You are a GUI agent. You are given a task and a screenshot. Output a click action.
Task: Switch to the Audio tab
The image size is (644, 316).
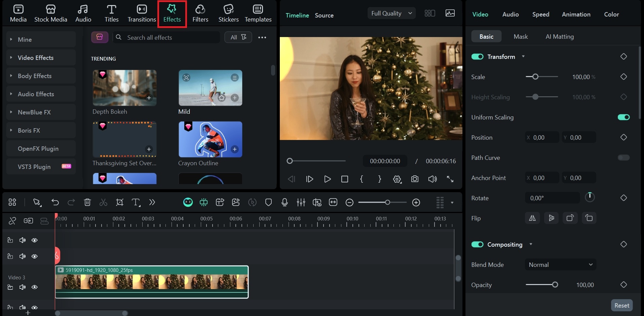510,14
